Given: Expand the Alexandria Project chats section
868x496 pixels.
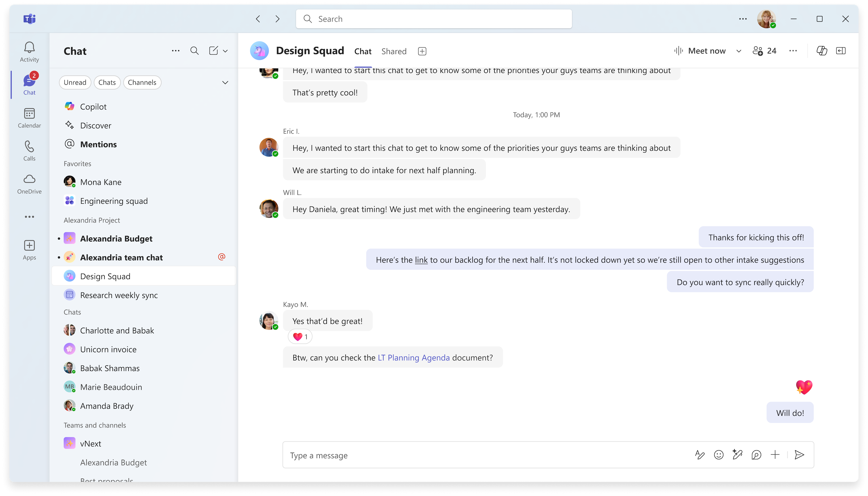Looking at the screenshot, I should (92, 220).
